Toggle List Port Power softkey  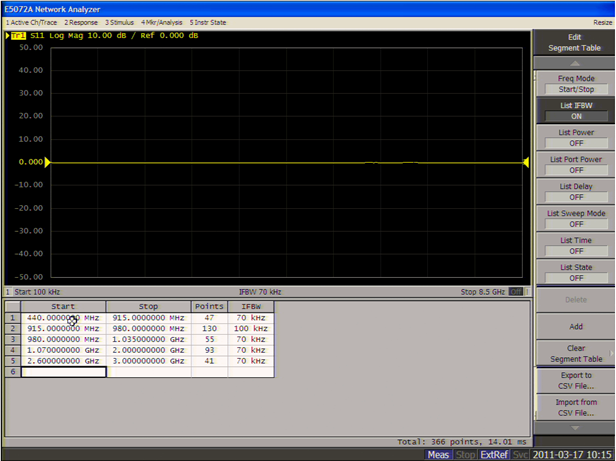(576, 165)
